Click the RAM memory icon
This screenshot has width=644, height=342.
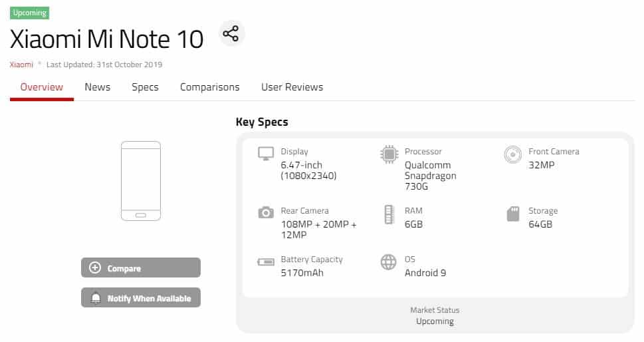coord(389,214)
